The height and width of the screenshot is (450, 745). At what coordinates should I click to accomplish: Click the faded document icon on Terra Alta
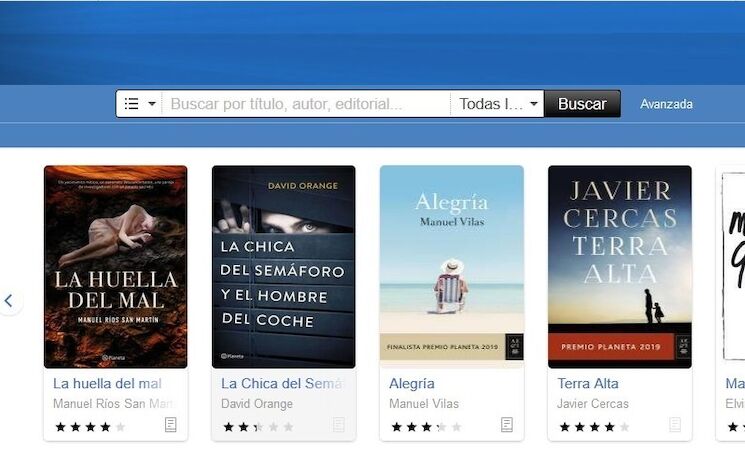pyautogui.click(x=675, y=424)
